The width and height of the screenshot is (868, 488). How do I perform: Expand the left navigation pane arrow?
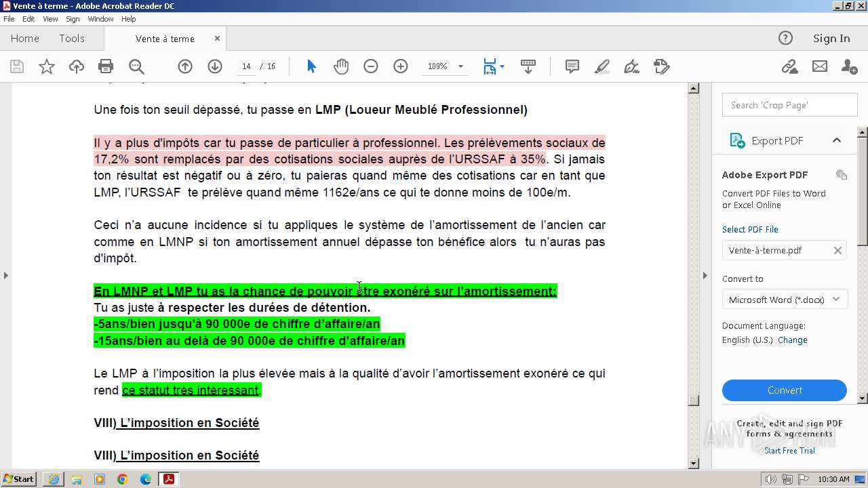coord(6,275)
